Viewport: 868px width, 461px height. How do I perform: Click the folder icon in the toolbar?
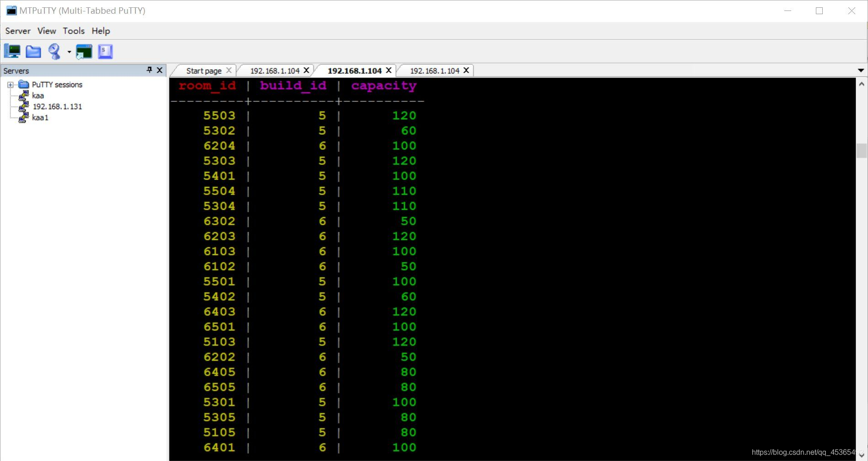[x=33, y=52]
